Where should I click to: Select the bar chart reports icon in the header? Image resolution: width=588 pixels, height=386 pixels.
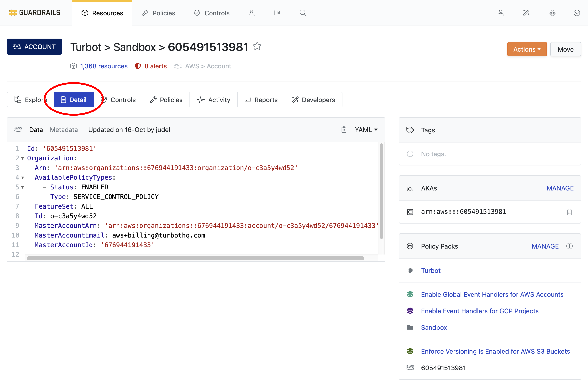click(277, 13)
